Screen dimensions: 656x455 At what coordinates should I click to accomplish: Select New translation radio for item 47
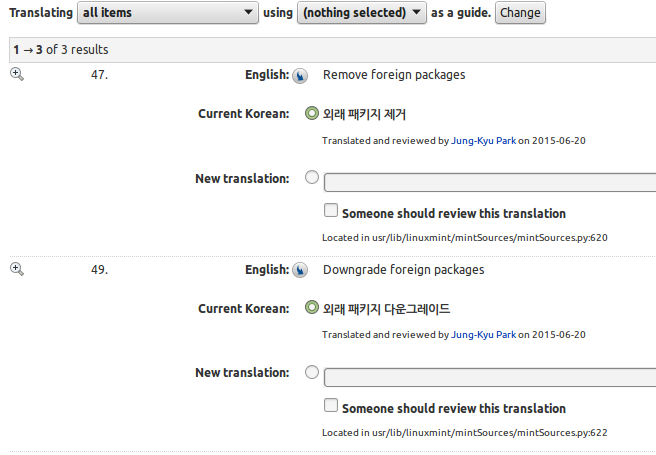pos(312,177)
